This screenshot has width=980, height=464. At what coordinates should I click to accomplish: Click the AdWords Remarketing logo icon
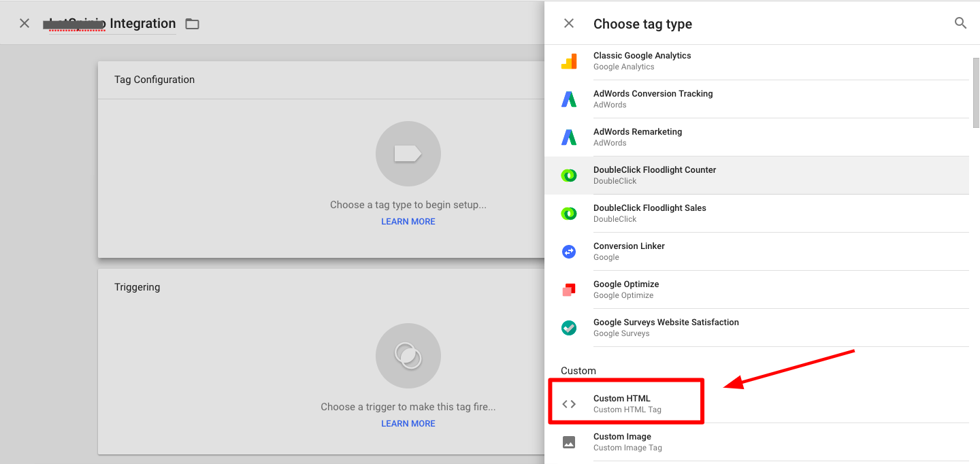click(569, 137)
